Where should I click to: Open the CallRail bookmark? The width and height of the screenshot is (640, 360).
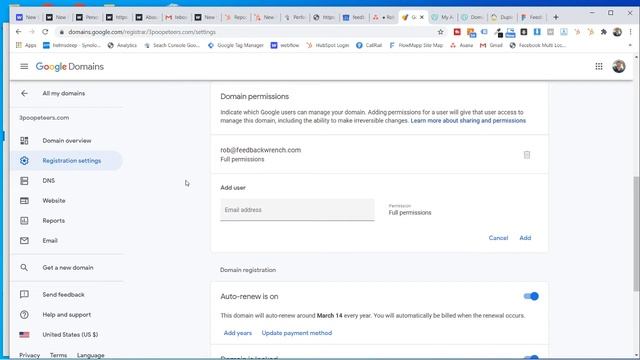369,45
